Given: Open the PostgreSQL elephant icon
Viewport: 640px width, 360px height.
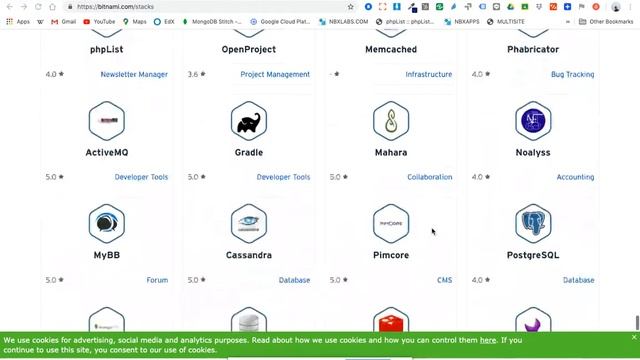Looking at the screenshot, I should point(533,224).
